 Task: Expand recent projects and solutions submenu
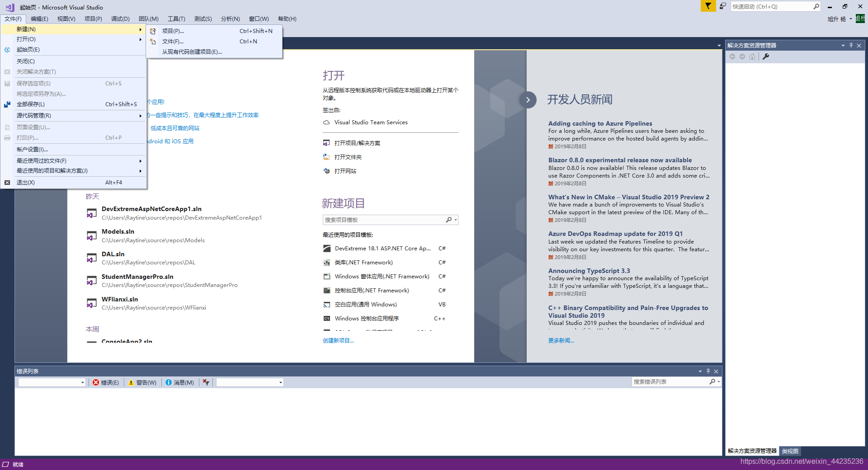click(x=74, y=171)
